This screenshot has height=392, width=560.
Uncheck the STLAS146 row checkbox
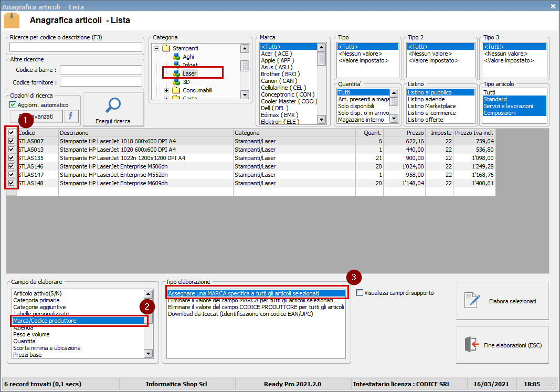12,166
